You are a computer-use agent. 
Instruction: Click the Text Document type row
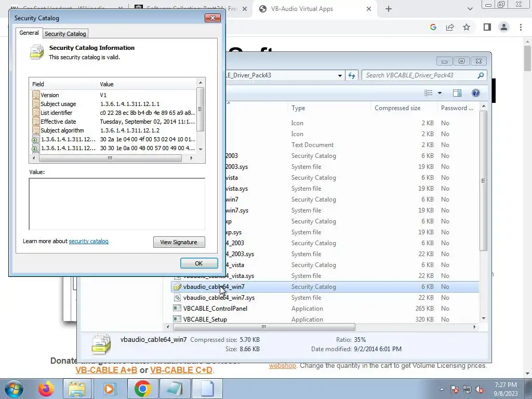312,145
